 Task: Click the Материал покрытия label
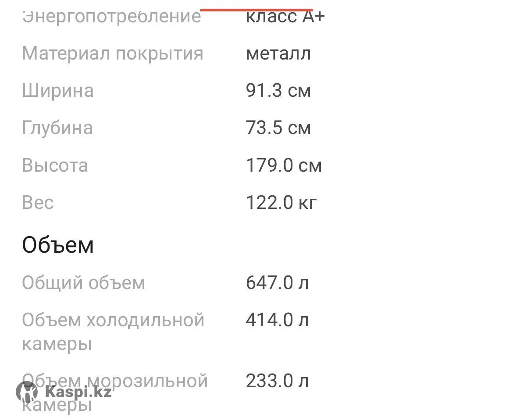pyautogui.click(x=113, y=53)
